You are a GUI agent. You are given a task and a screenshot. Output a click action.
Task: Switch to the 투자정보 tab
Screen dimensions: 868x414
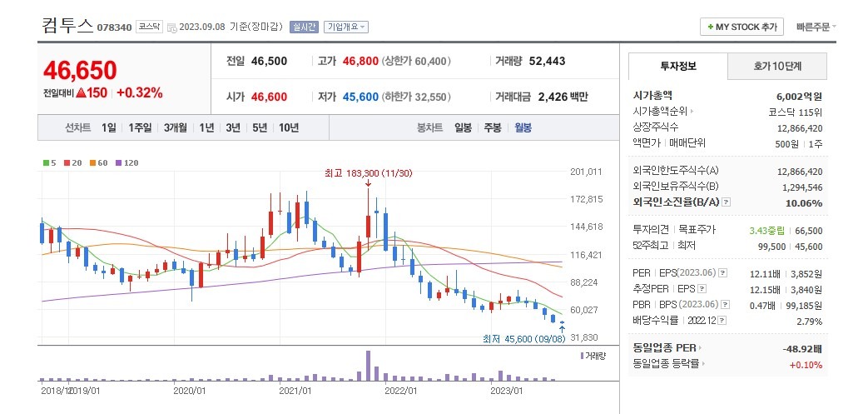point(678,67)
